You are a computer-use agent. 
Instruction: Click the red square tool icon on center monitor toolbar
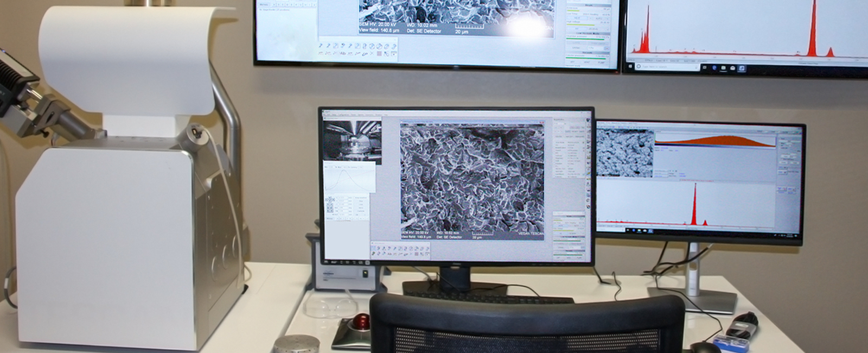(x=416, y=254)
